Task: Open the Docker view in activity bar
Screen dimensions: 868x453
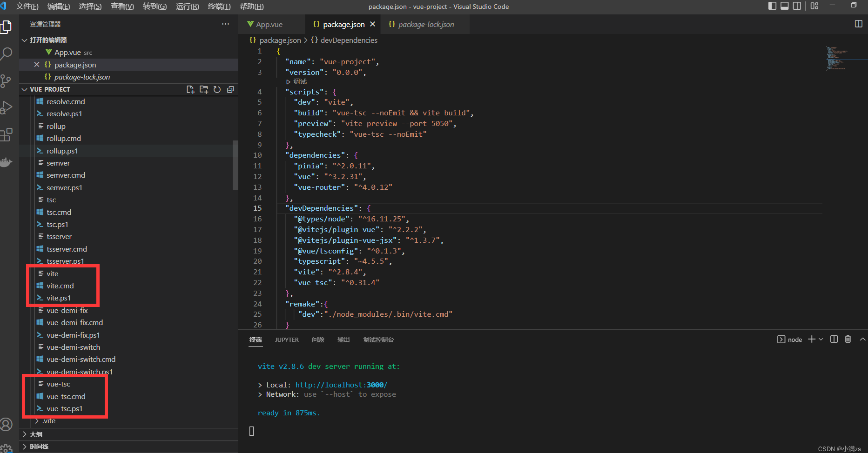Action: 6,162
